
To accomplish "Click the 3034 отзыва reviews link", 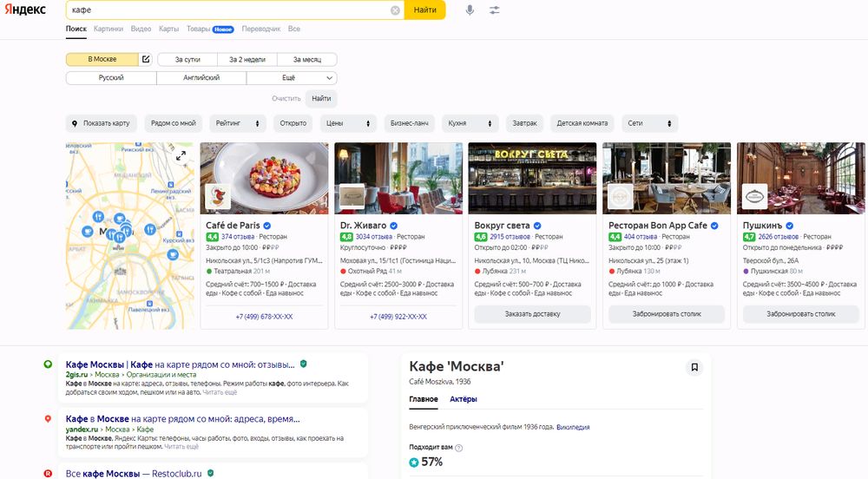I will [x=373, y=237].
